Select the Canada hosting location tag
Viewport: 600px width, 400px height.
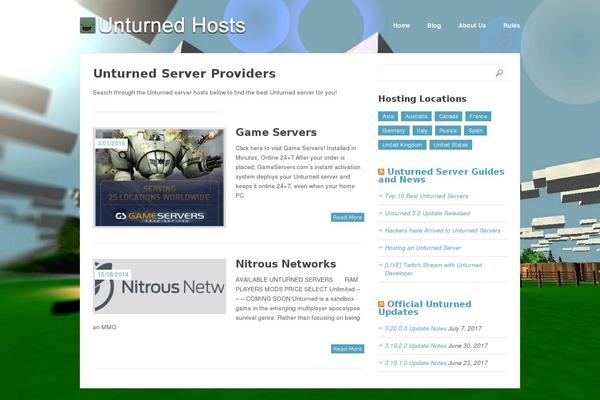pyautogui.click(x=448, y=116)
